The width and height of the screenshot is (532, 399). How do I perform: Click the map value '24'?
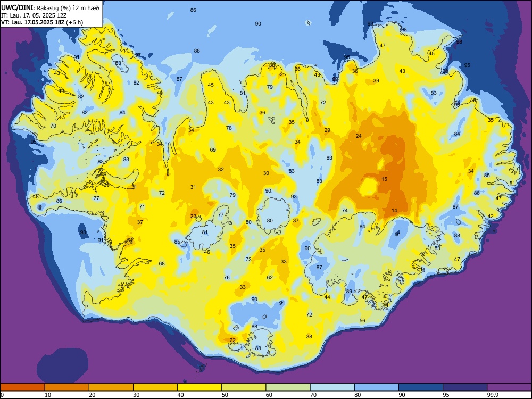click(x=359, y=136)
